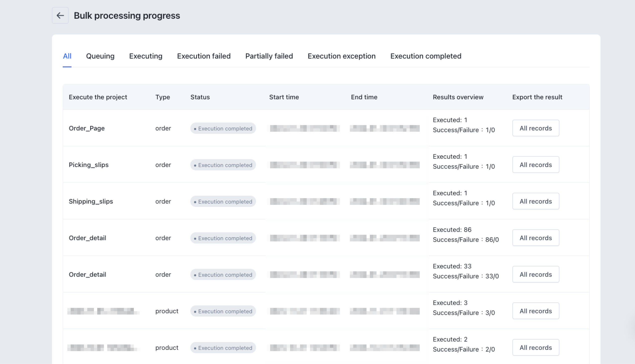Click 'Executed: 2' result text
Image resolution: width=635 pixels, height=364 pixels.
(x=450, y=339)
